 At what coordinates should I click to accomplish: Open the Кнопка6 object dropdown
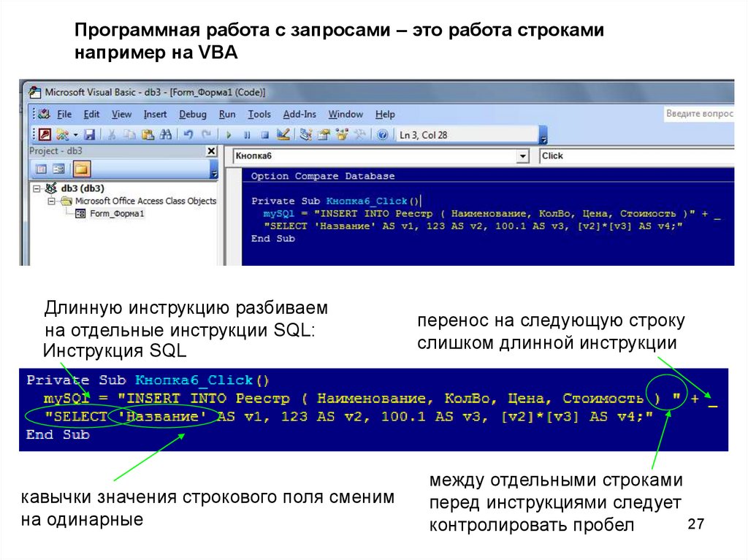[x=522, y=156]
